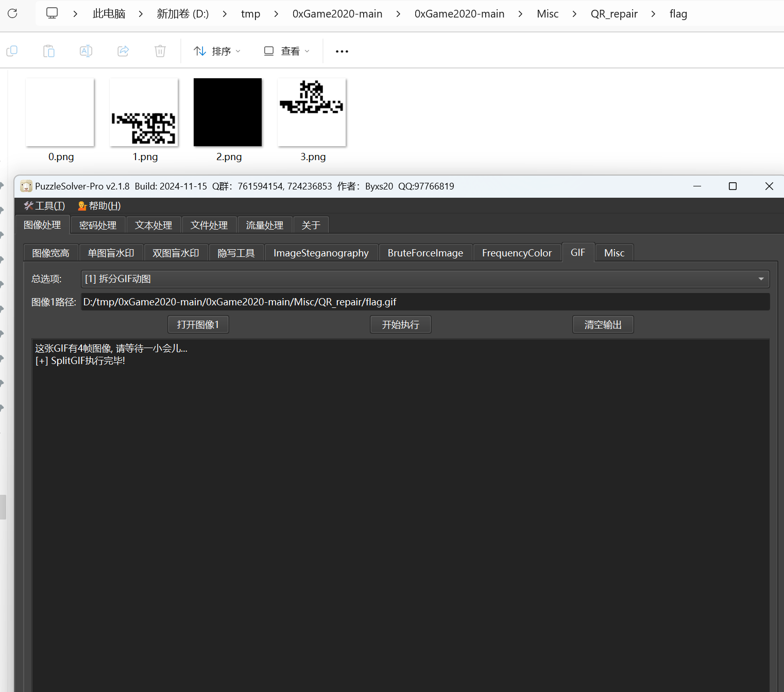The width and height of the screenshot is (784, 692).
Task: Open the 查看 view dropdown
Action: pos(286,51)
